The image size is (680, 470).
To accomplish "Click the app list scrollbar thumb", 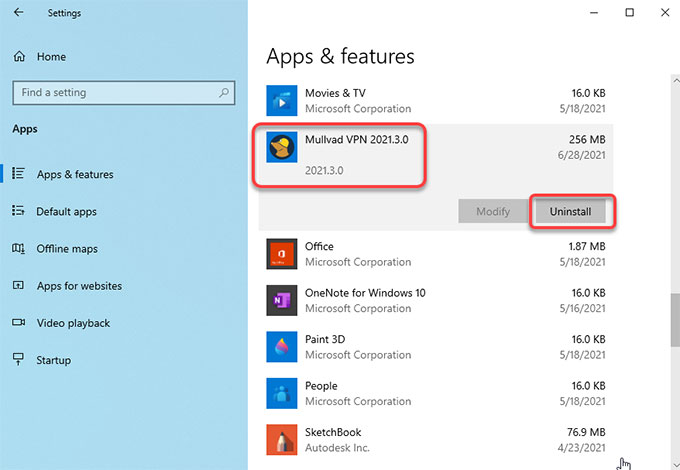I will pos(676,320).
